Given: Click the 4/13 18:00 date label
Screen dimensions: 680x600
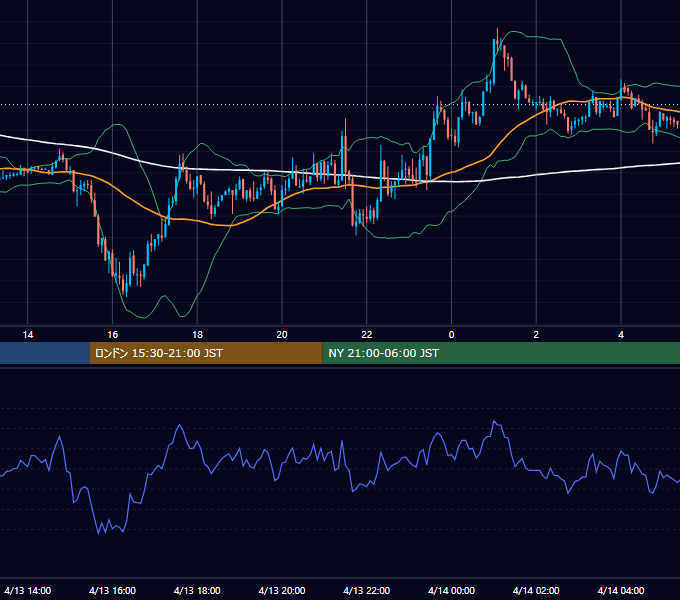Looking at the screenshot, I should tap(197, 590).
